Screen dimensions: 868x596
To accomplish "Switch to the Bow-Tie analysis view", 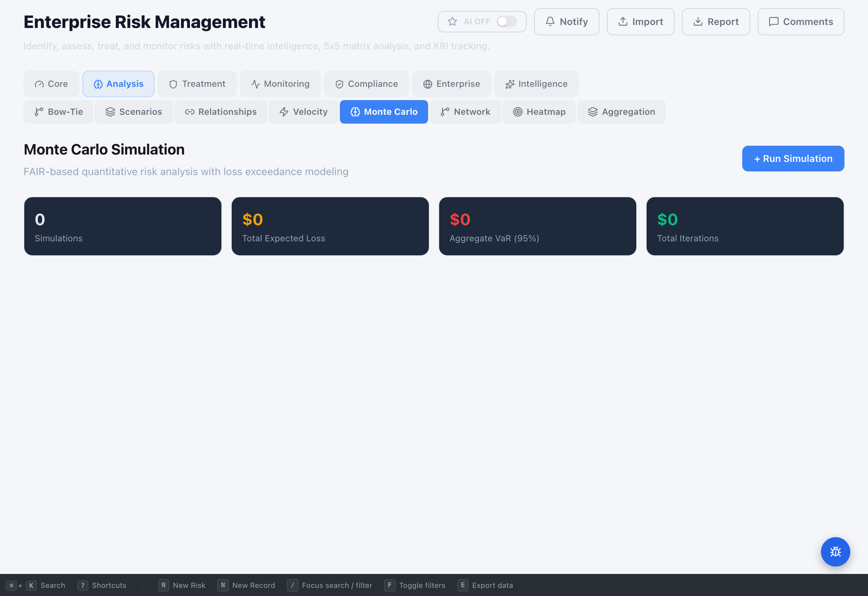I will click(58, 111).
